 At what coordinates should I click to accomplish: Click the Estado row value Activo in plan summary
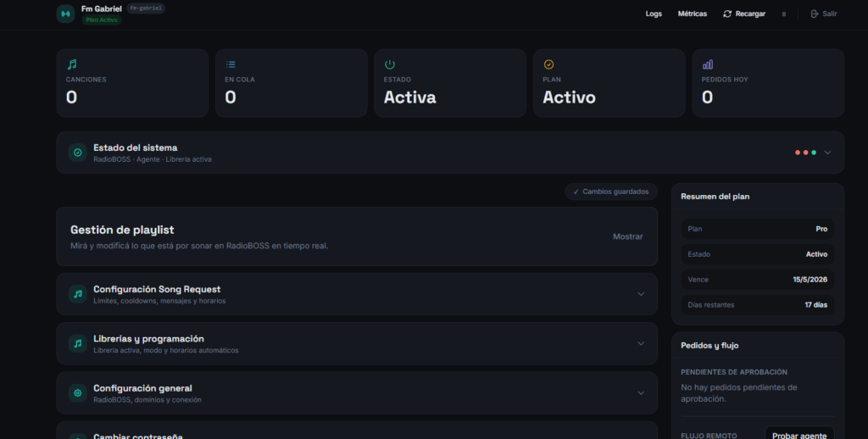pyautogui.click(x=816, y=254)
